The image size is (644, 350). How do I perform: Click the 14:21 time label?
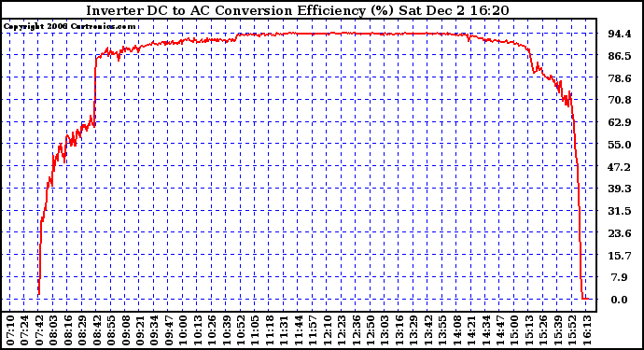[471, 330]
